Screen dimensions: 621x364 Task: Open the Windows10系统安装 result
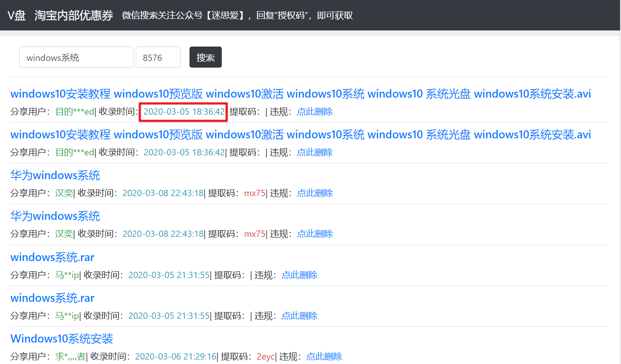pos(62,338)
